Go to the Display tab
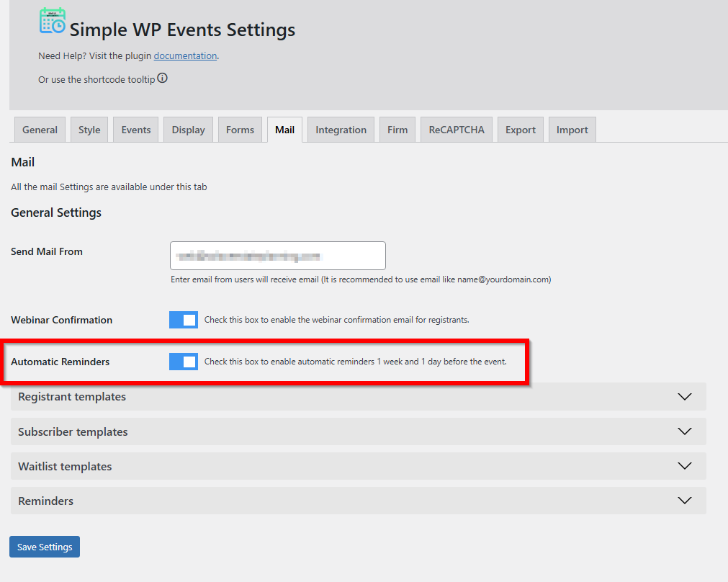The width and height of the screenshot is (728, 582). coord(188,130)
